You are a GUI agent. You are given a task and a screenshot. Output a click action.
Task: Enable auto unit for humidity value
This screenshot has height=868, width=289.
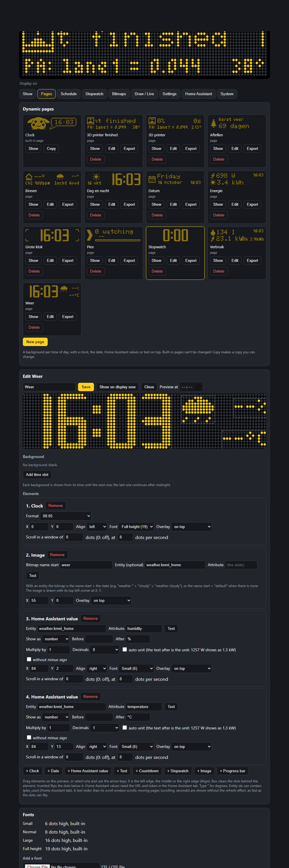click(125, 649)
